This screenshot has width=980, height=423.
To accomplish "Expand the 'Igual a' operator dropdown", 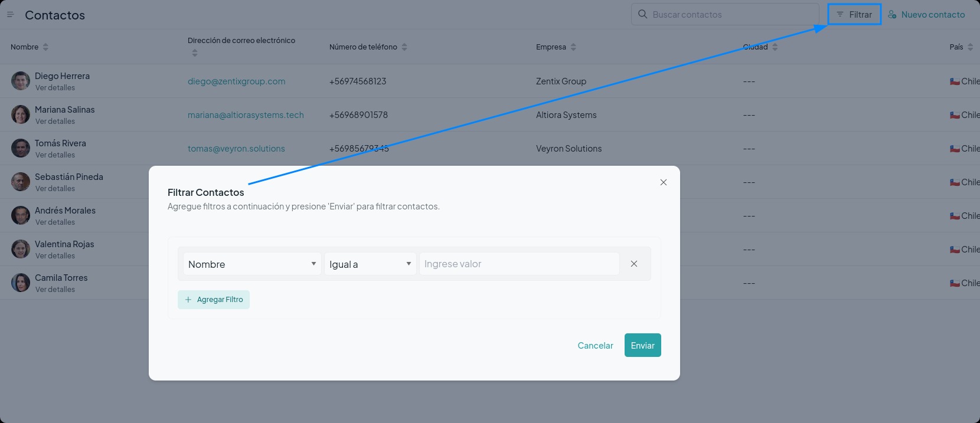I will [370, 264].
